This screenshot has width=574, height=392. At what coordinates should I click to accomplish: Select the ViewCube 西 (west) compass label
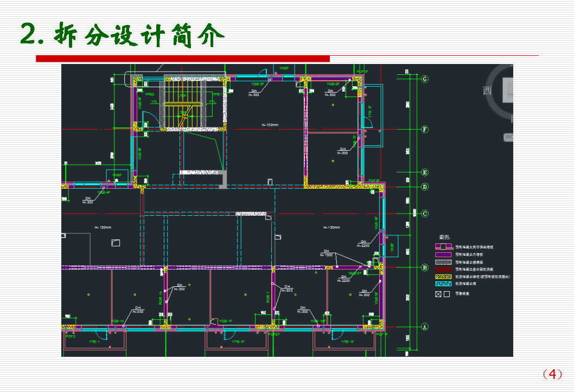pos(487,91)
